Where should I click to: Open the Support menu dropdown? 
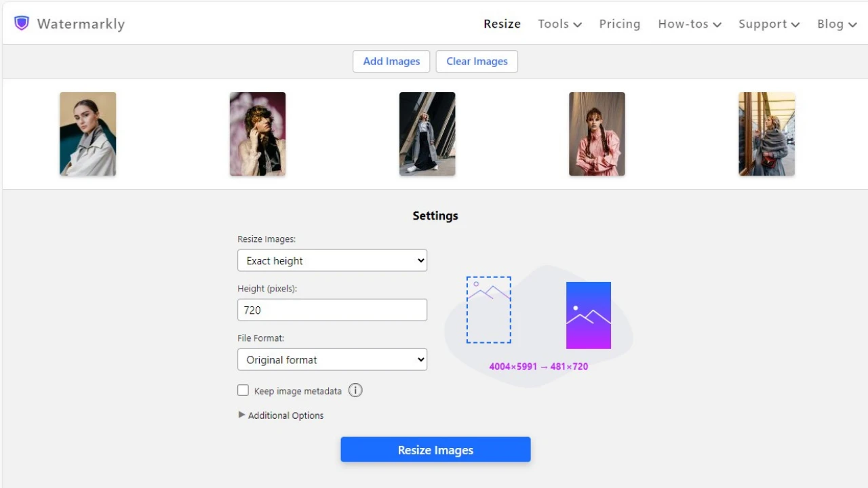coord(769,24)
